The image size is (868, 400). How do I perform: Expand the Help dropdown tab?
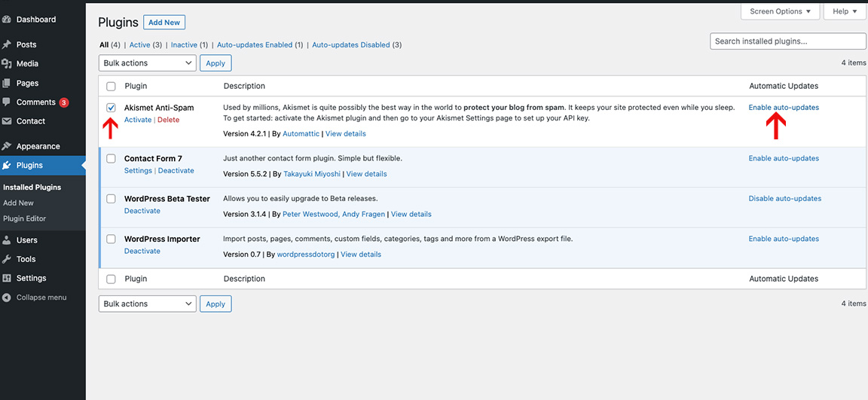click(x=844, y=11)
